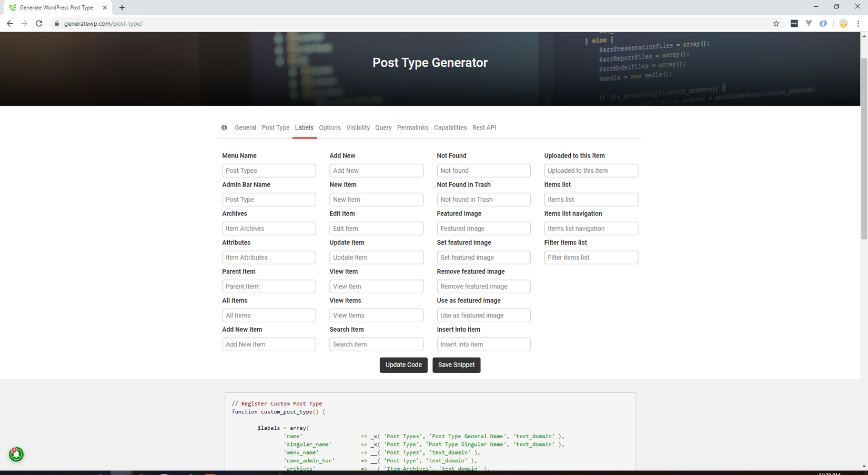Open the Chrome three-dot menu
This screenshot has height=475, width=868.
(858, 23)
